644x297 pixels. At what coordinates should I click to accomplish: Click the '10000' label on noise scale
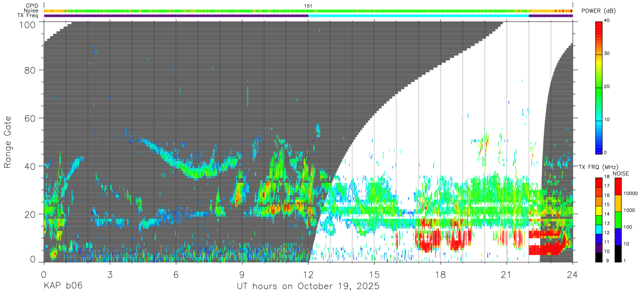coord(631,193)
